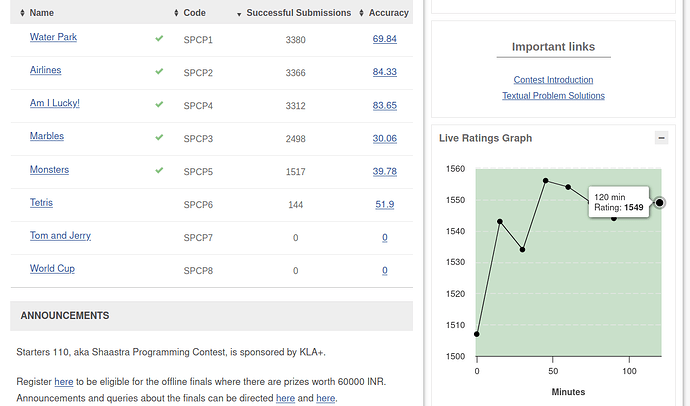View Water Park accuracy 69.84 submissions
Screen dimensions: 690x406
point(385,39)
